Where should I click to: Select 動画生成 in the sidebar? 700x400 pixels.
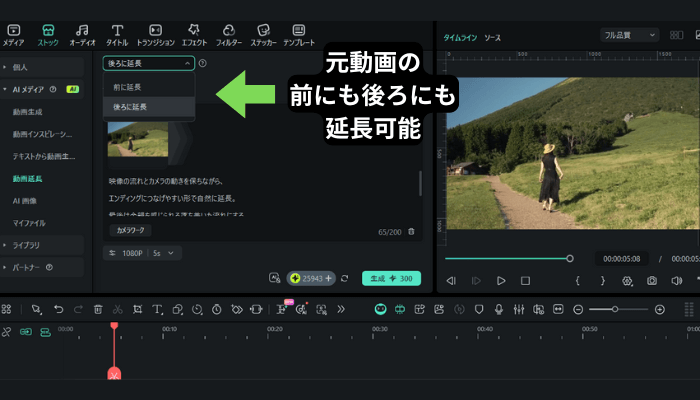[30, 111]
